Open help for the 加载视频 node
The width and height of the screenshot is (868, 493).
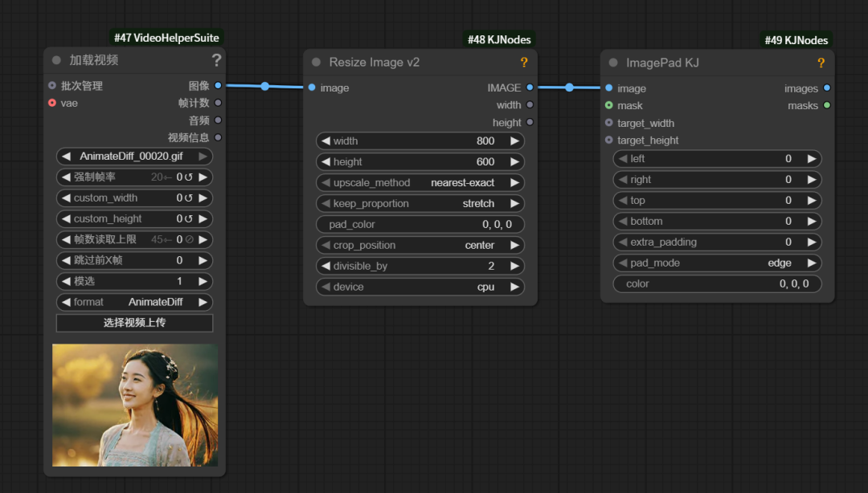(x=216, y=61)
